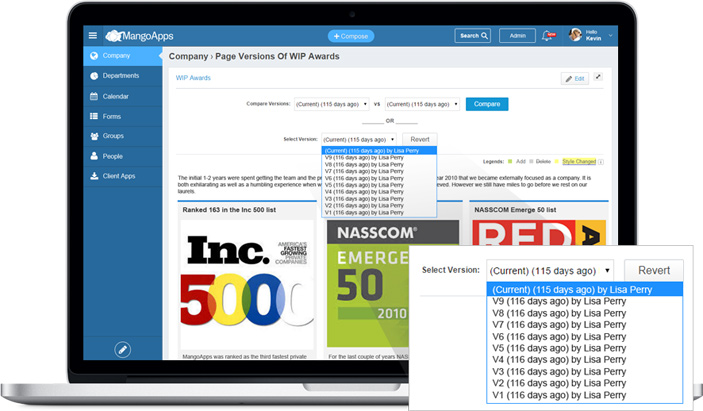Pick V1 in the small laptop version list
This screenshot has height=411, width=703.
(379, 212)
